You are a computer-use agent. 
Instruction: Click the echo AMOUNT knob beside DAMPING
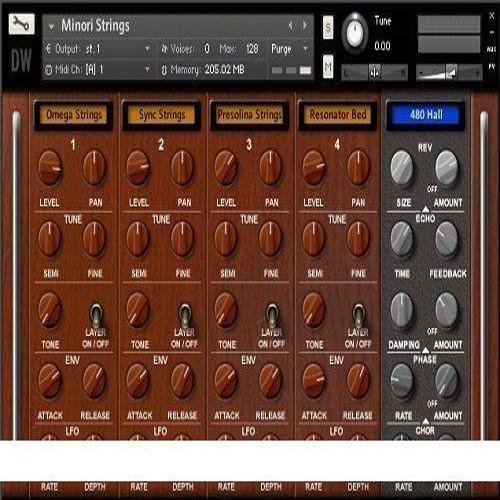coord(446,310)
